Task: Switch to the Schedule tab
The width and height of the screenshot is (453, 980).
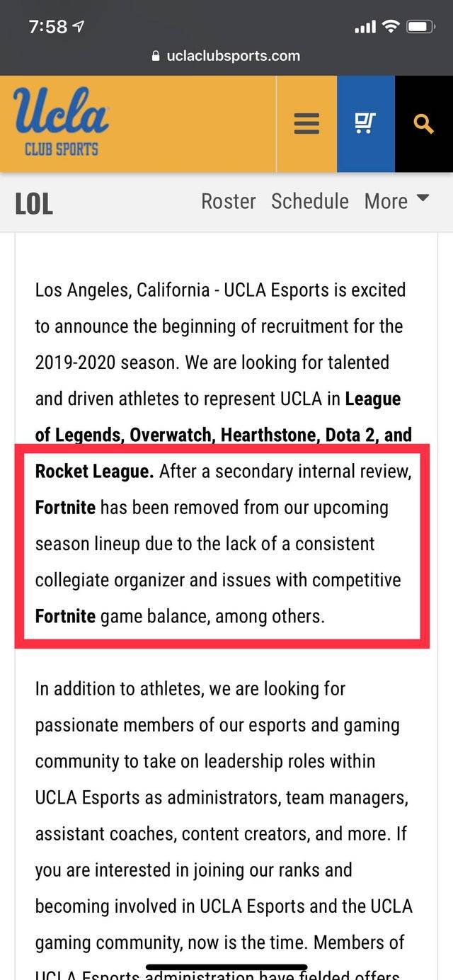Action: tap(309, 201)
